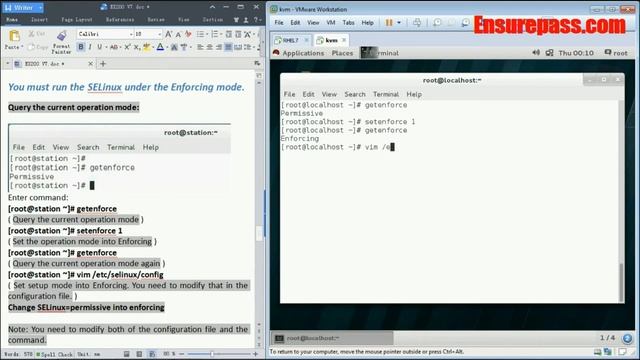Open the Page Layout ribbon tab
640x360 pixels.
77,19
